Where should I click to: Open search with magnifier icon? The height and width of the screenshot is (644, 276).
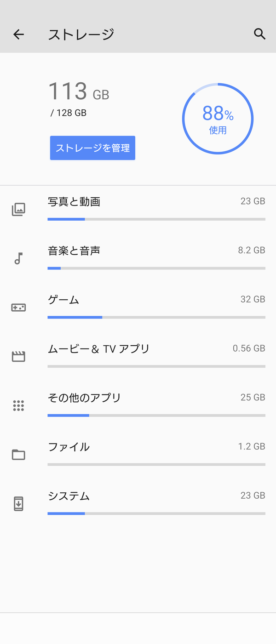[x=260, y=34]
